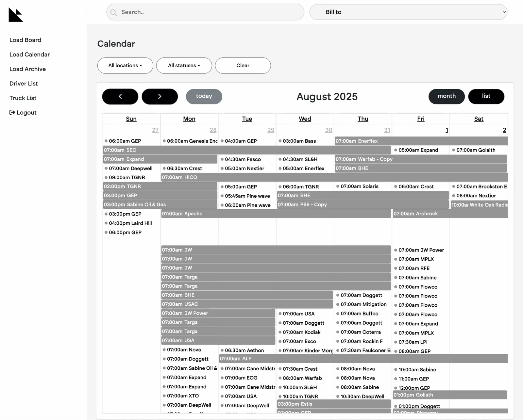
Task: Switch to month view
Action: coord(447,96)
